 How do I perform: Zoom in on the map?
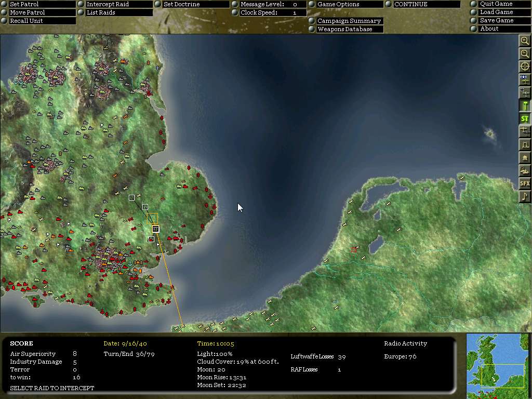click(x=525, y=41)
